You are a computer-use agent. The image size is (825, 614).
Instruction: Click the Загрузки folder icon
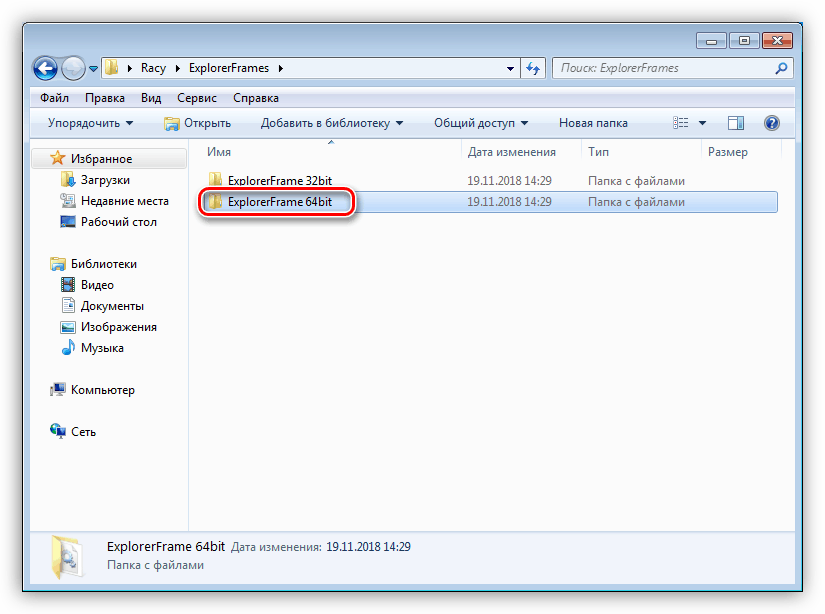[x=68, y=179]
